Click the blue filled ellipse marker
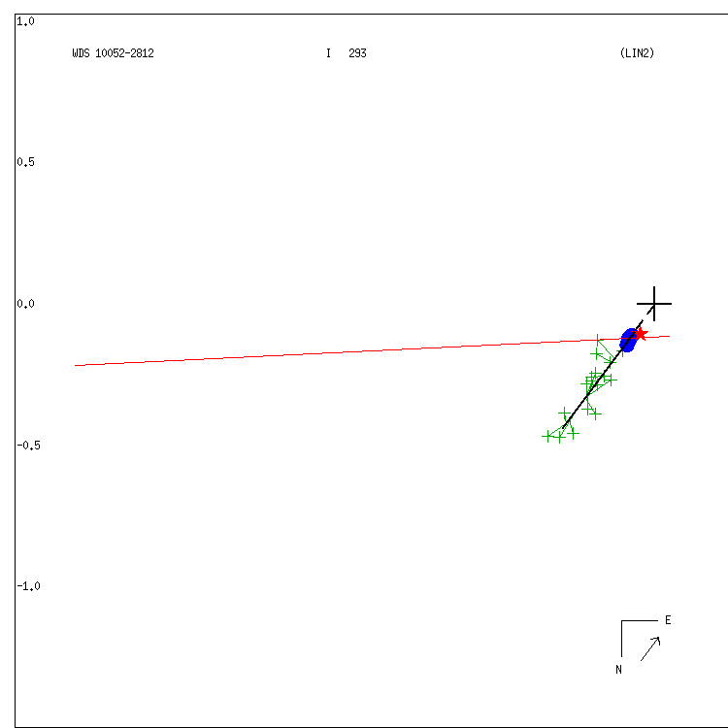 coord(628,341)
